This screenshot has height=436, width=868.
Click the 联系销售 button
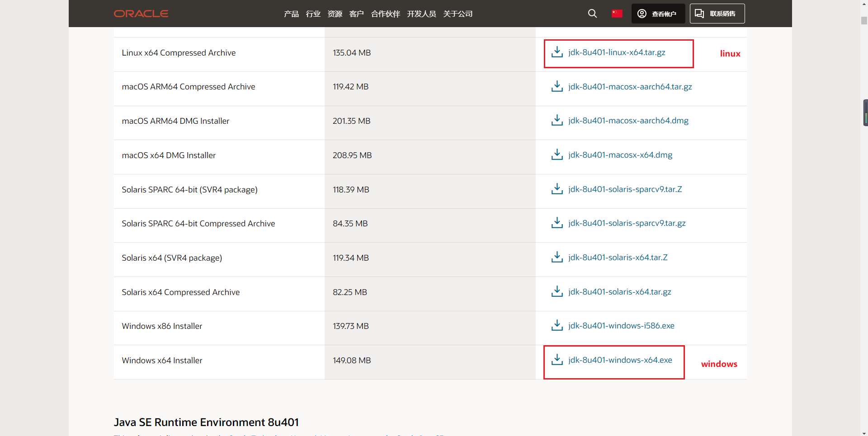[717, 14]
